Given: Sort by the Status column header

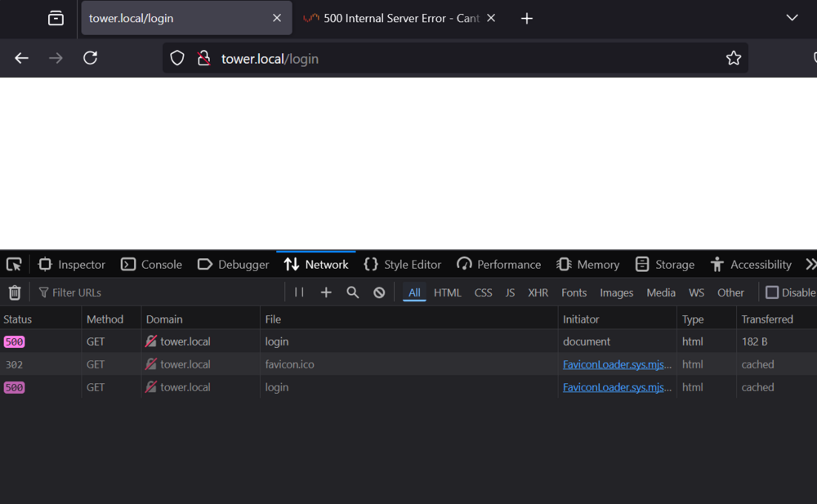Looking at the screenshot, I should point(41,319).
